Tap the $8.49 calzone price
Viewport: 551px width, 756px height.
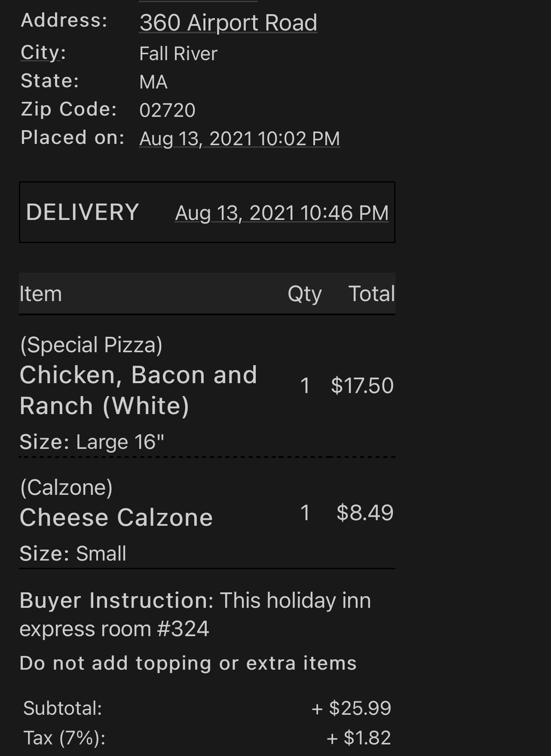click(364, 512)
